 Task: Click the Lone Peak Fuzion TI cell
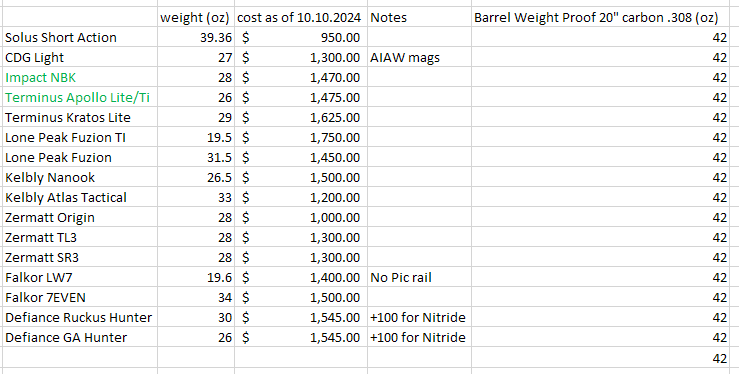(79, 138)
